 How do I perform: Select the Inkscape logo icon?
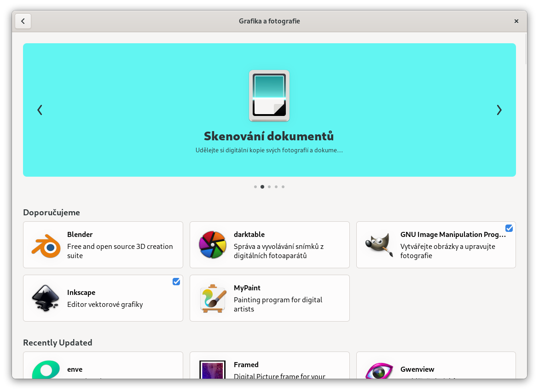46,298
